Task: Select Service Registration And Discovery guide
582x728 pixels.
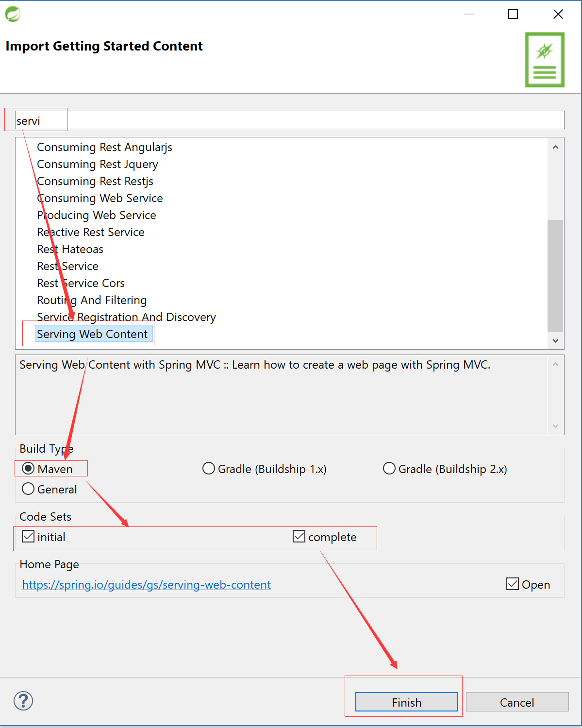Action: point(127,317)
